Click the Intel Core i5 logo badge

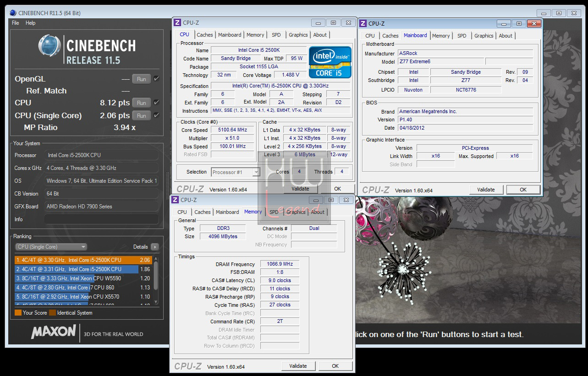click(x=330, y=62)
